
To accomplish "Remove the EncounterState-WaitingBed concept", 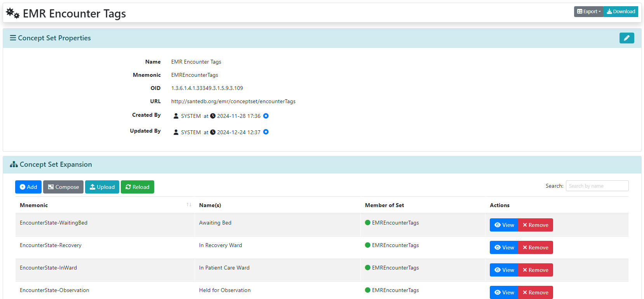I will click(x=535, y=225).
